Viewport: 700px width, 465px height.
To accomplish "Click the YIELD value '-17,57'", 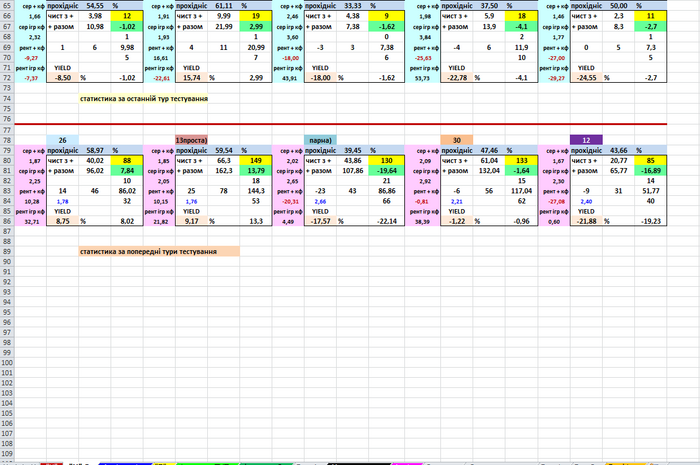I will (x=320, y=221).
